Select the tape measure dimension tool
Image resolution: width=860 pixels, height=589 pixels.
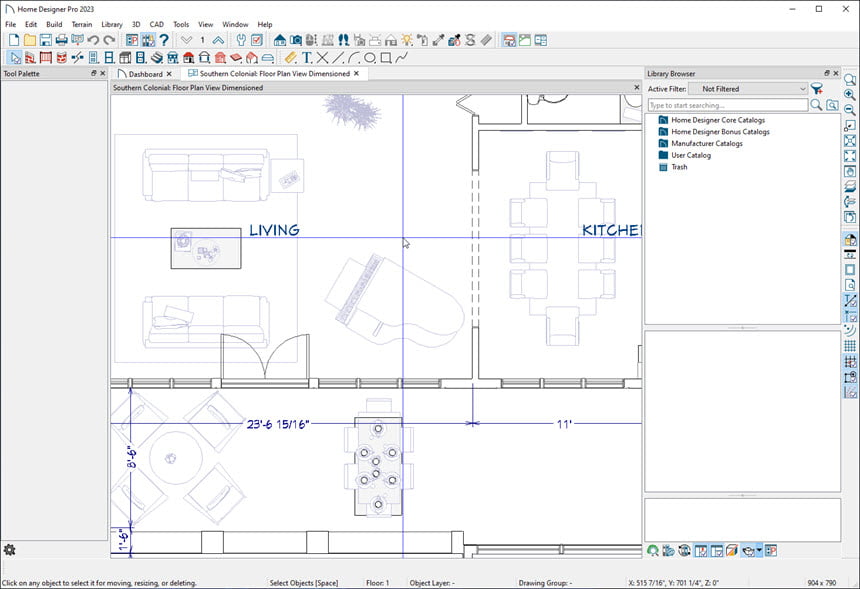point(291,58)
